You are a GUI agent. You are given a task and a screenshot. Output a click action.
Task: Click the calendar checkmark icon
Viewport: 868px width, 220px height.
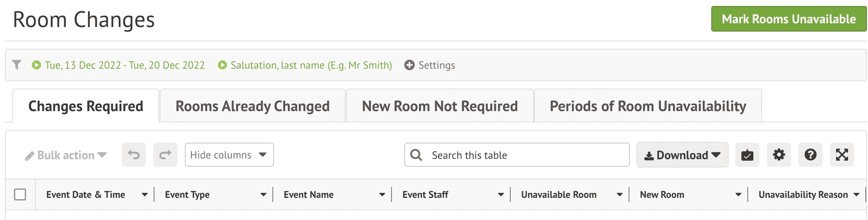pos(747,155)
